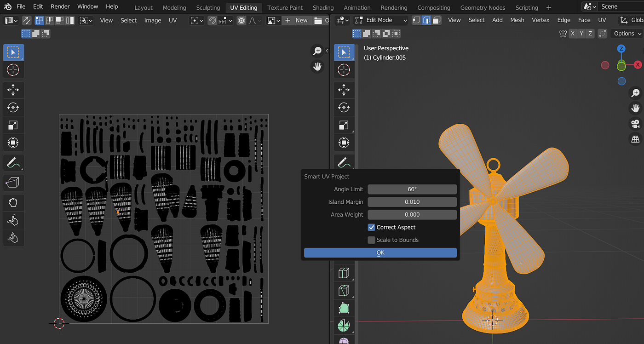Screen dimensions: 644x344
Task: Choose the Scale tool in 3D Viewport toolbar
Action: click(x=344, y=125)
